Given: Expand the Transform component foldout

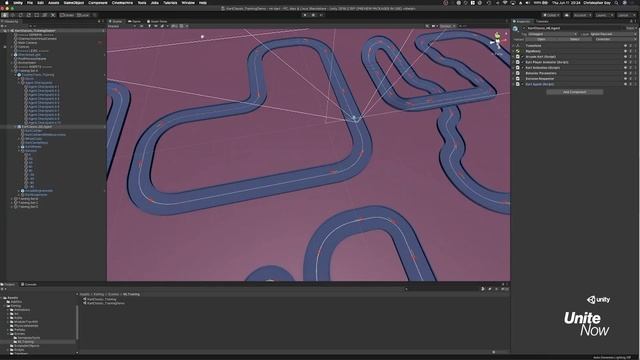Looking at the screenshot, I should click(x=513, y=46).
